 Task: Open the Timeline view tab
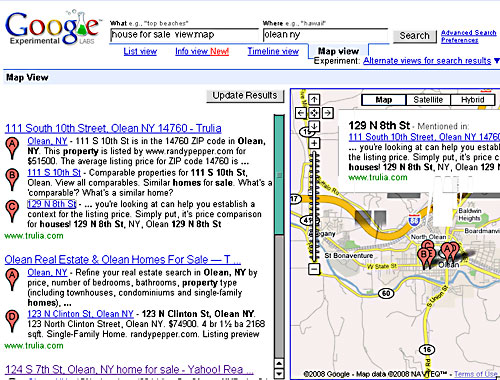pos(273,51)
